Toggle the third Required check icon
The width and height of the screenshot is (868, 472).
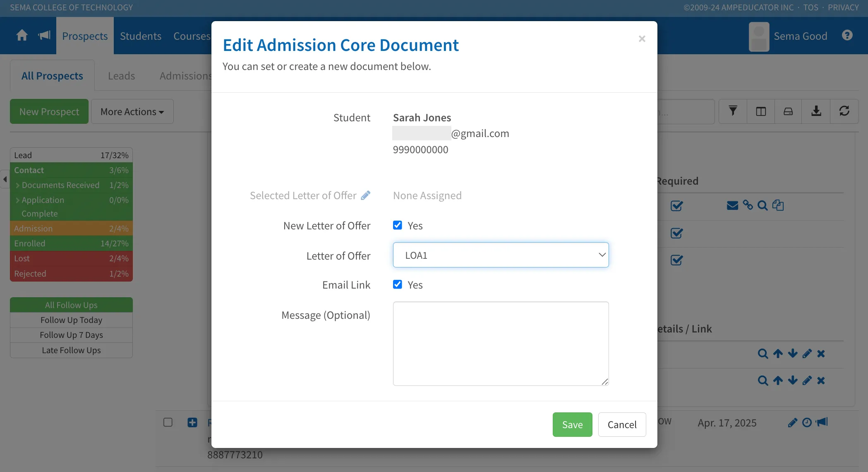tap(676, 260)
